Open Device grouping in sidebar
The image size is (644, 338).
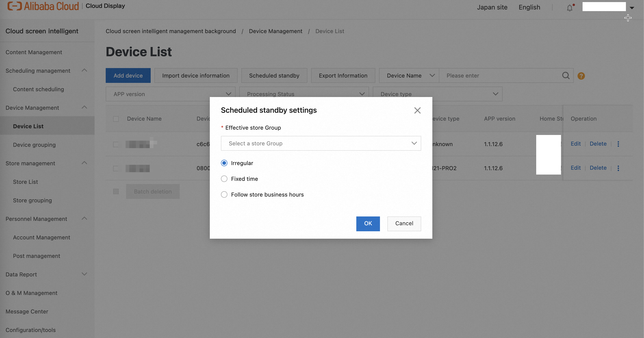point(34,145)
